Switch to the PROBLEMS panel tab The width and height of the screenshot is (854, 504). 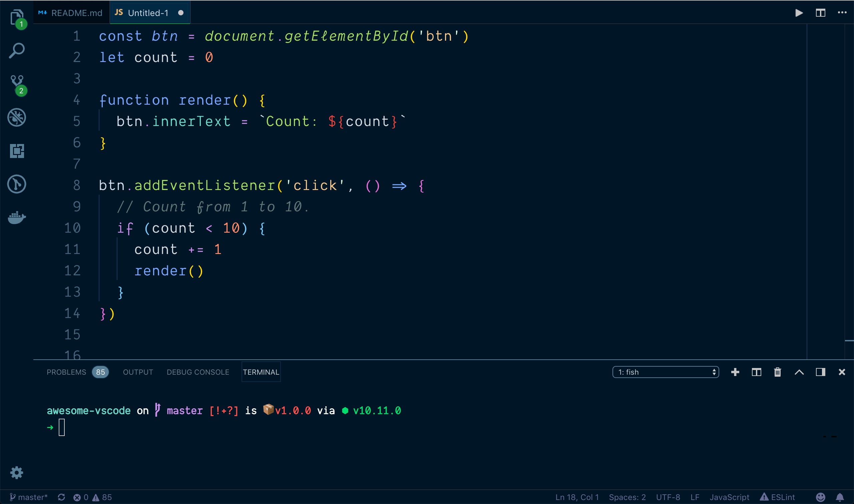pyautogui.click(x=67, y=372)
